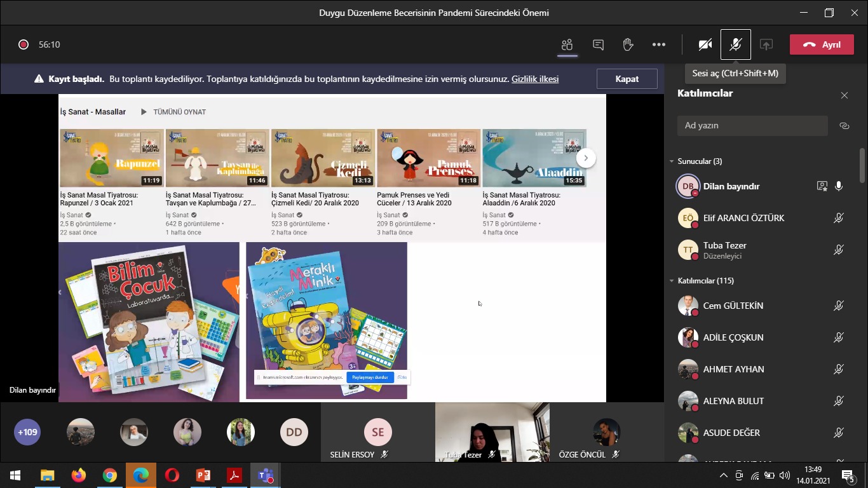Viewport: 868px width, 488px height.
Task: Select the TT avatar of Tuba Tezer
Action: pyautogui.click(x=688, y=250)
